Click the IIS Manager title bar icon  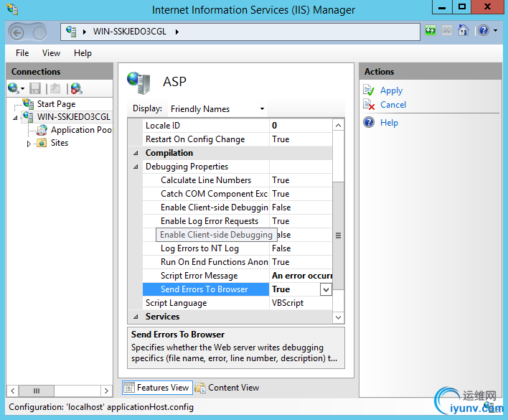click(12, 9)
